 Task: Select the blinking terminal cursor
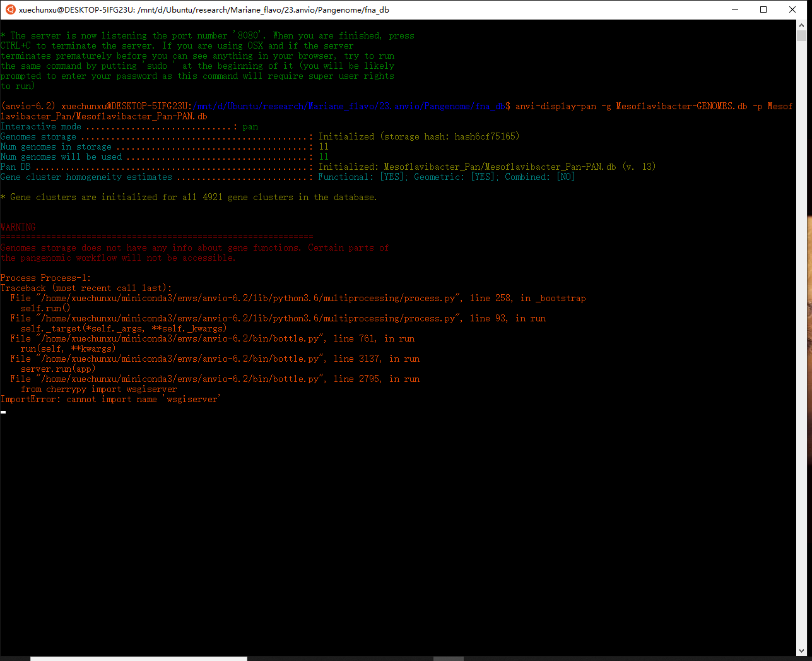(3, 412)
